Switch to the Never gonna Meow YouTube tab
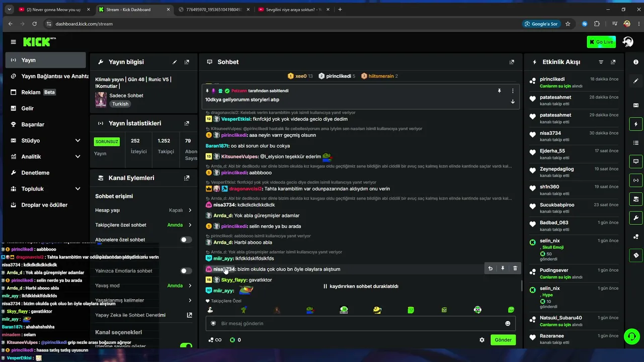The width and height of the screenshot is (644, 362). click(53, 9)
